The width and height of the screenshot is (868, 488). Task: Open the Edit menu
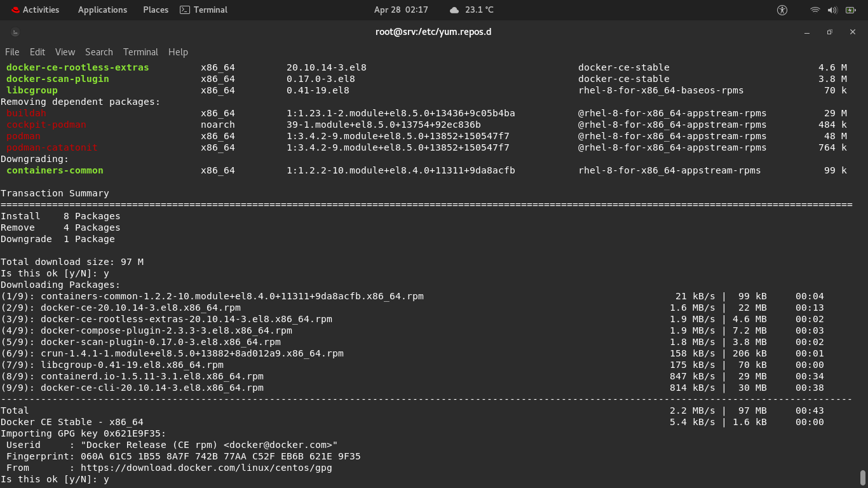[37, 52]
